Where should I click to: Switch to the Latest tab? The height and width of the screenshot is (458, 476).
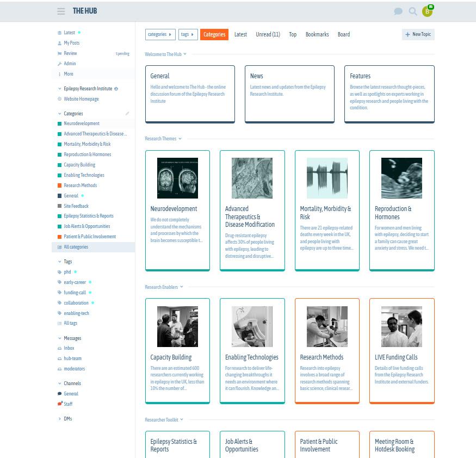click(x=240, y=34)
